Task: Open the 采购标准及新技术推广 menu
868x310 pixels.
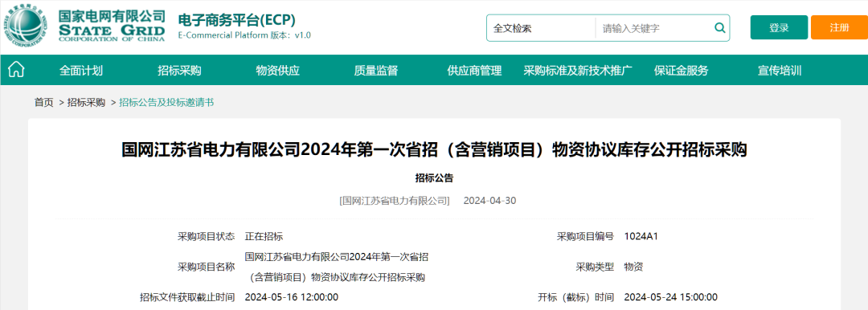Action: point(578,71)
